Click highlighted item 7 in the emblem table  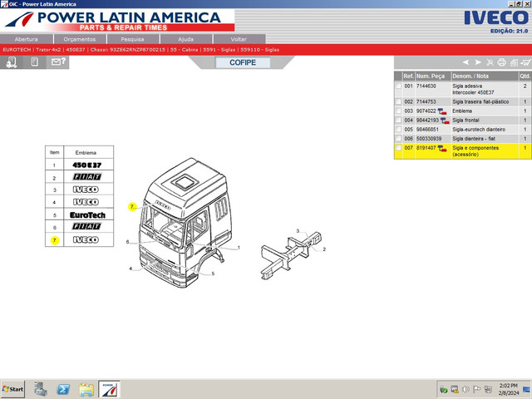coord(54,240)
